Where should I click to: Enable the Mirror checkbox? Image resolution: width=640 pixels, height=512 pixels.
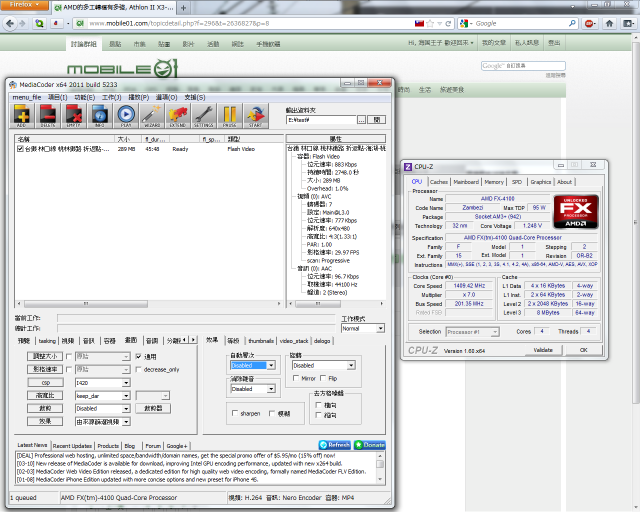tap(296, 378)
